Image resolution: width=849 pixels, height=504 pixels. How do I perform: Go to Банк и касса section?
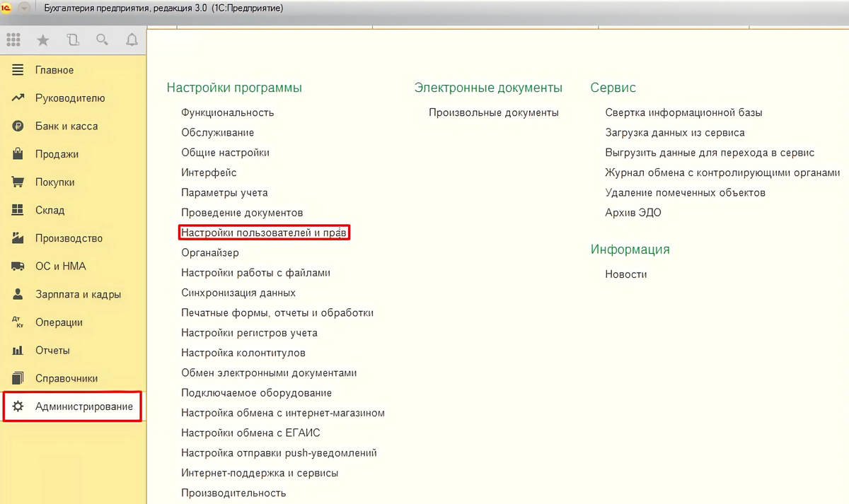pyautogui.click(x=67, y=126)
